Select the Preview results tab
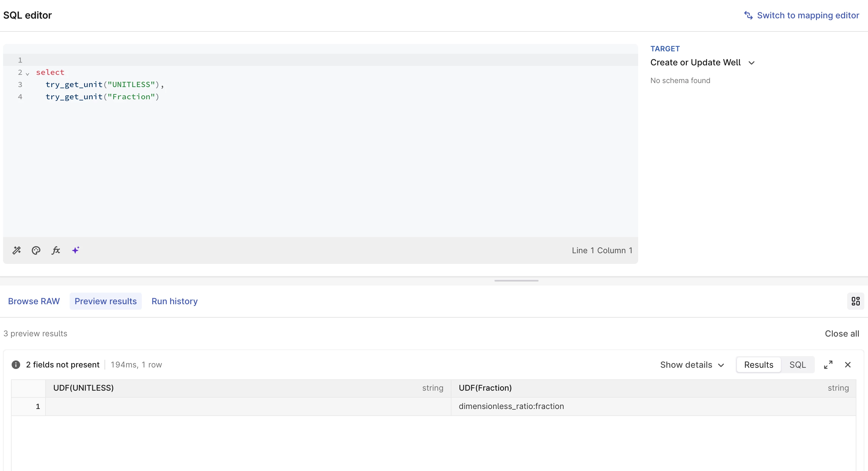This screenshot has width=868, height=471. (x=105, y=301)
